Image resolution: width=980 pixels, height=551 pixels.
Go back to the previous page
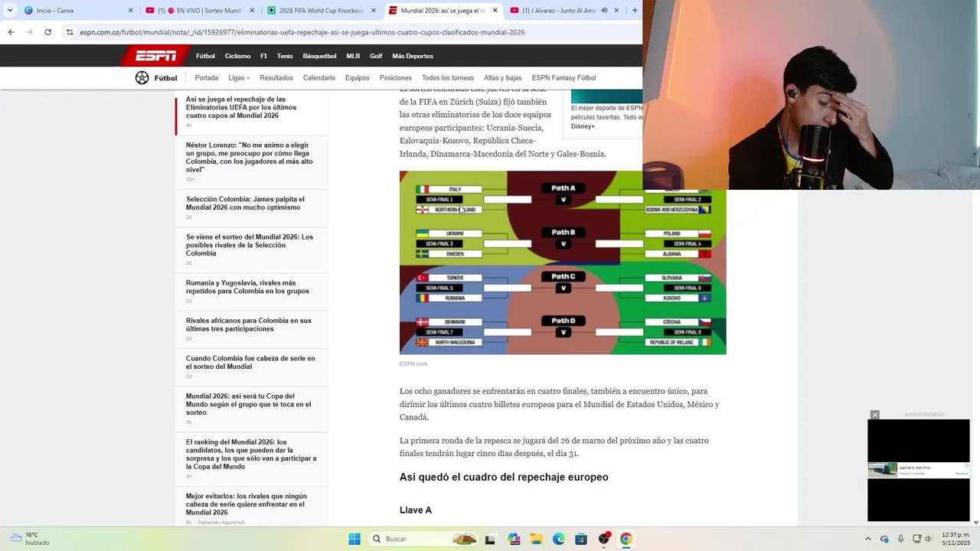pyautogui.click(x=11, y=32)
